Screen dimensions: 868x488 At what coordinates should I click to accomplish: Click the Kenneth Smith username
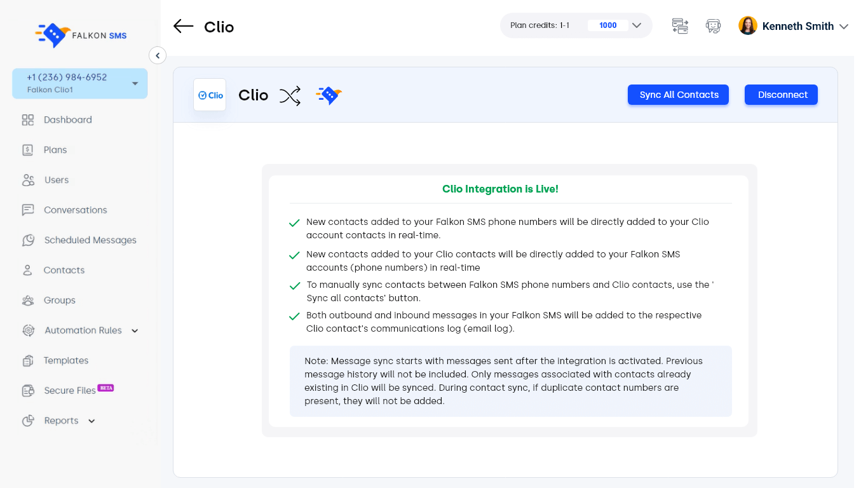coord(798,26)
